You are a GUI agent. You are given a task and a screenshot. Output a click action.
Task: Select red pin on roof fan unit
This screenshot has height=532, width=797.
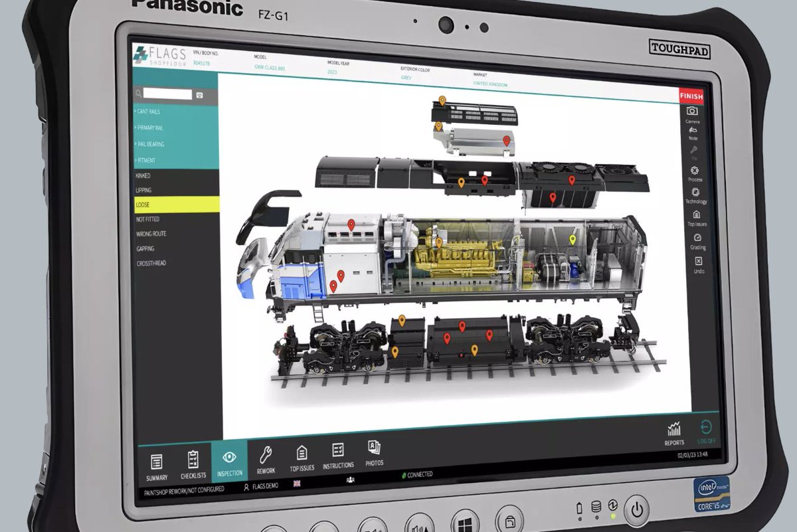571,180
